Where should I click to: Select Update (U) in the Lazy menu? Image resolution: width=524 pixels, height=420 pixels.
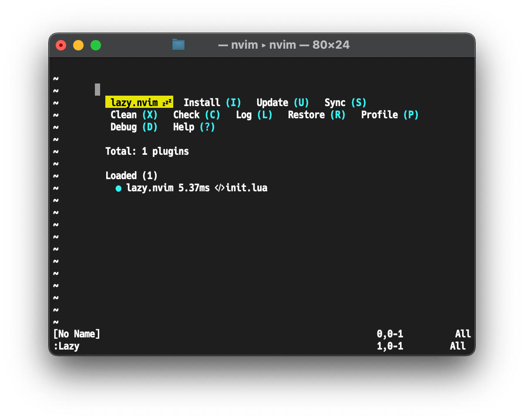[x=283, y=103]
